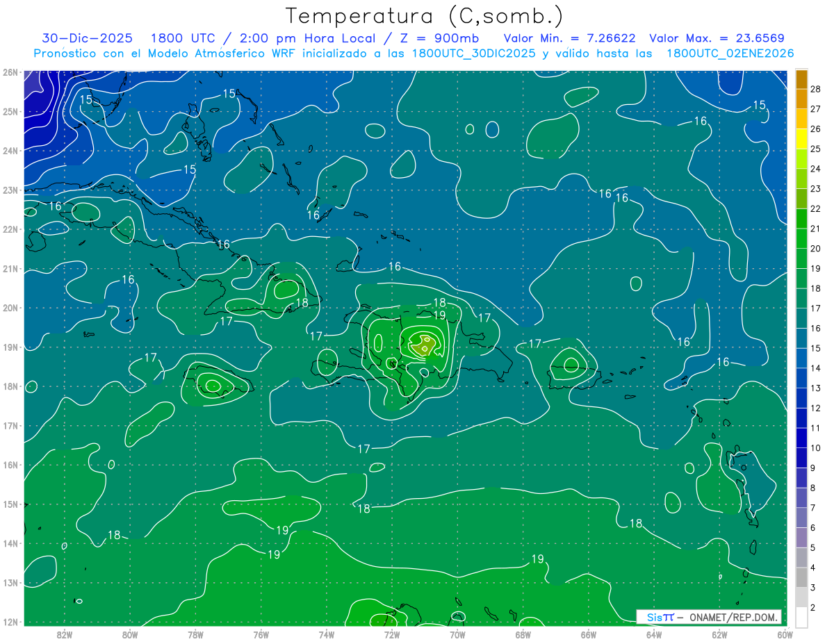Select the date text "30-Dic-2025"

(x=89, y=38)
